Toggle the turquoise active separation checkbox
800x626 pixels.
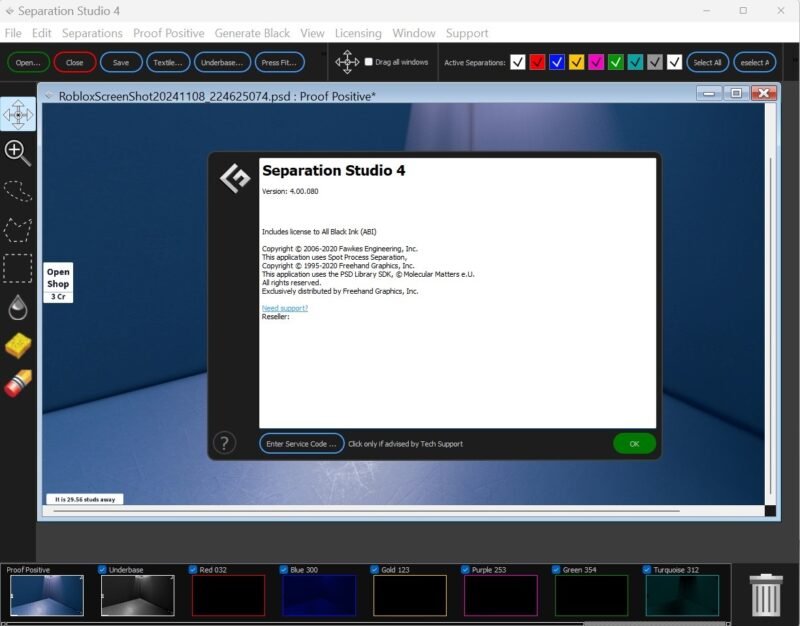(x=635, y=62)
